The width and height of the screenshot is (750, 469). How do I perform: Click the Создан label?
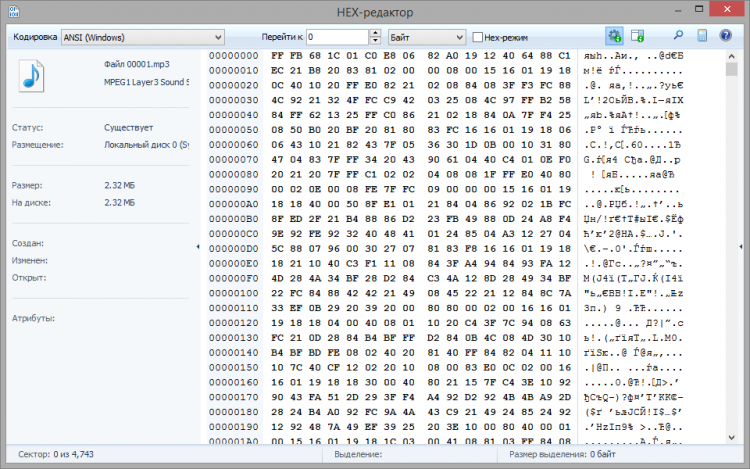click(x=28, y=243)
